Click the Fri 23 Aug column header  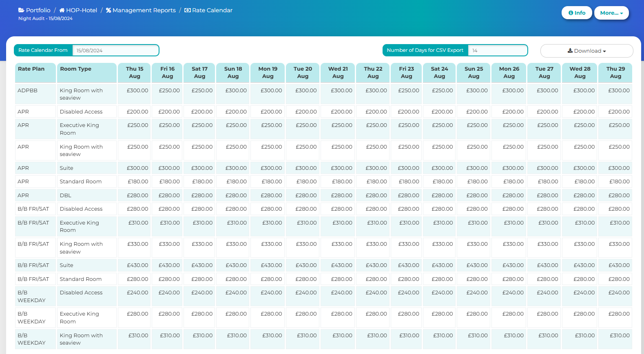(406, 73)
